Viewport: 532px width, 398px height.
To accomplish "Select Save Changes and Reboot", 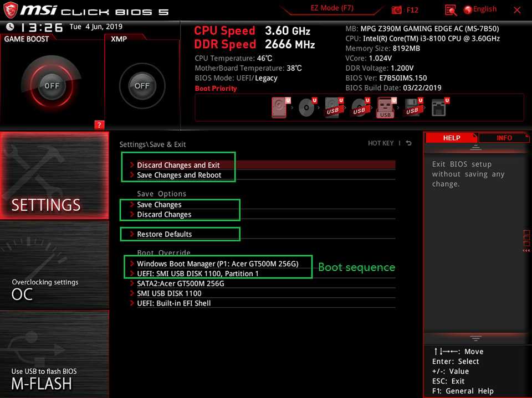I will coord(179,175).
